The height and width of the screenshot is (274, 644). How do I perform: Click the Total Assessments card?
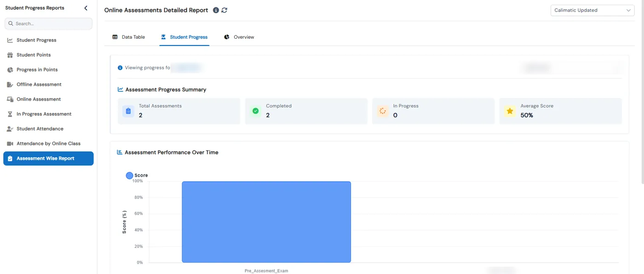point(179,111)
